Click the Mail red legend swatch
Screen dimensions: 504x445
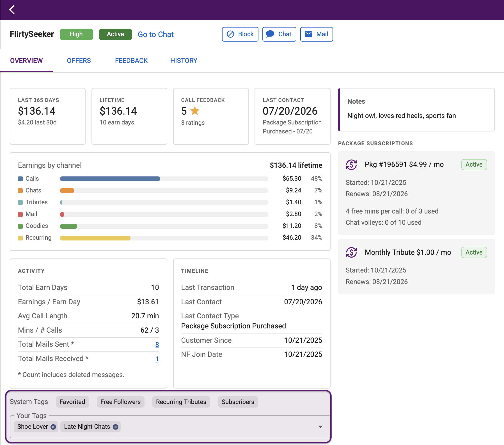[20, 214]
